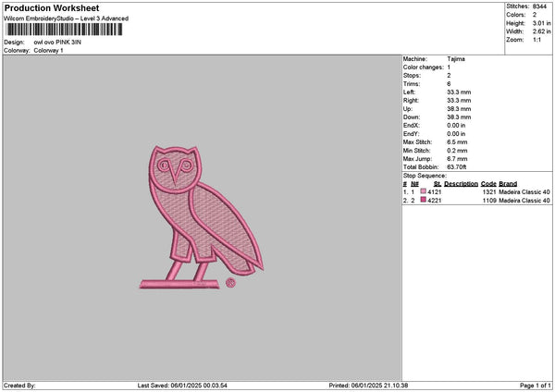Select the owl embroidery design preview

(x=202, y=217)
